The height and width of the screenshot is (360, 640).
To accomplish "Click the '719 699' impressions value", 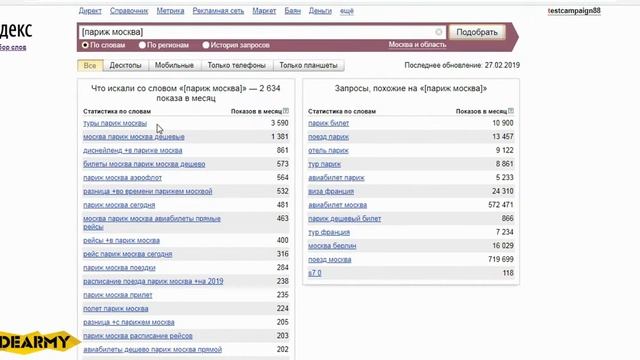I will [501, 259].
